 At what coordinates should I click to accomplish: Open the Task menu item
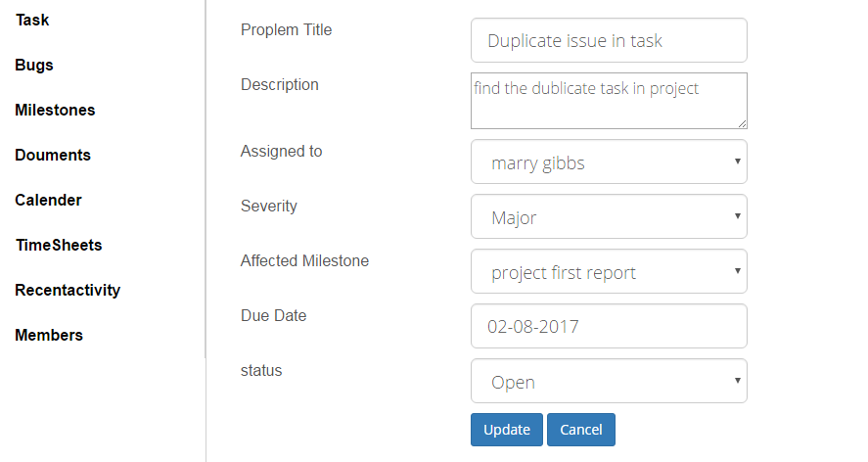click(32, 20)
